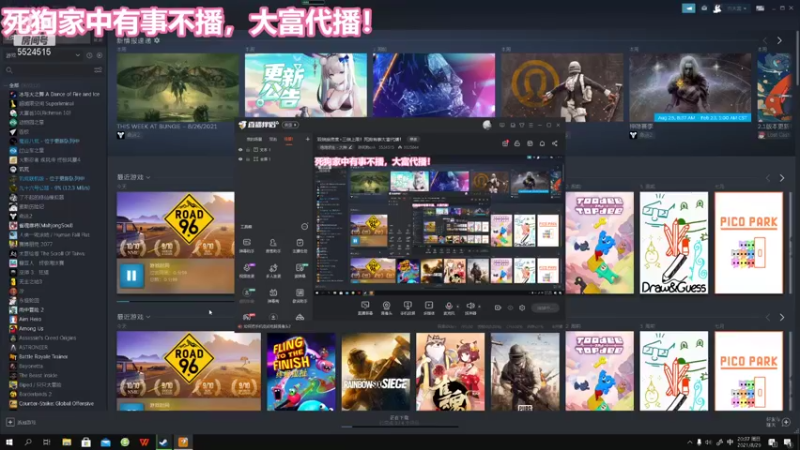The image size is (800, 450).
Task: Select Alien Hero in the list
Action: (x=26, y=319)
